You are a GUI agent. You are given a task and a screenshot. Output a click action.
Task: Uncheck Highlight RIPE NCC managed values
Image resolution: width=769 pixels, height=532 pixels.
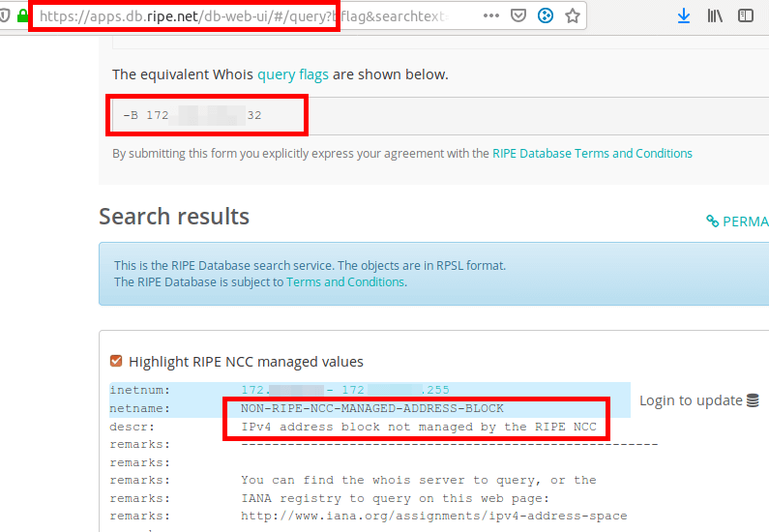116,361
